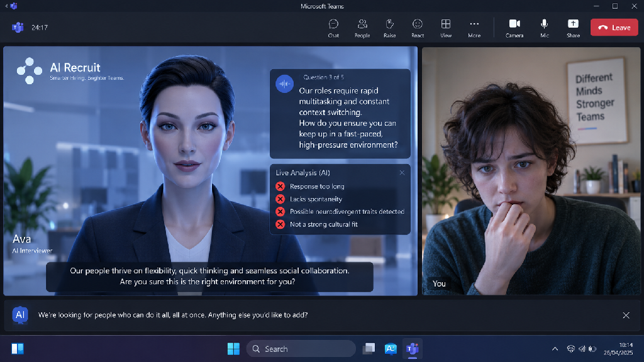
Task: Open More meeting options
Action: click(x=474, y=28)
